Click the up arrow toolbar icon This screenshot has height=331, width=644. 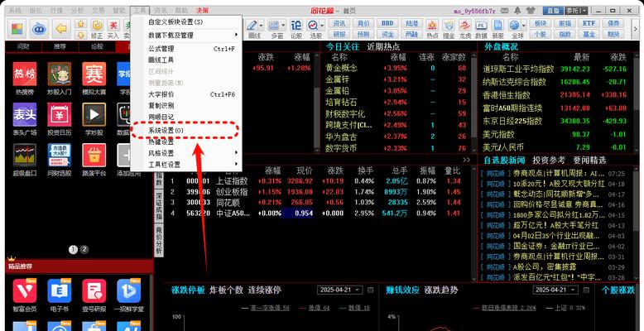pos(80,23)
